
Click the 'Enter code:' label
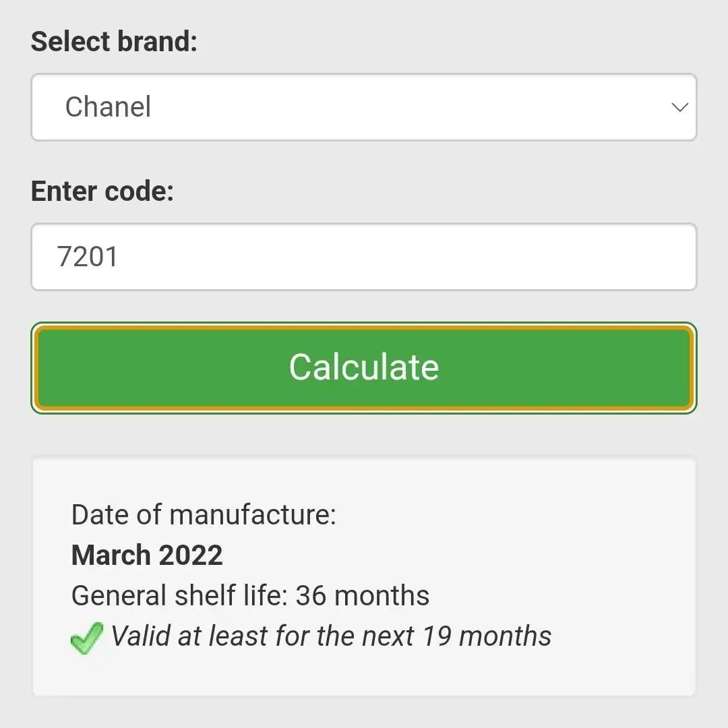[x=102, y=191]
